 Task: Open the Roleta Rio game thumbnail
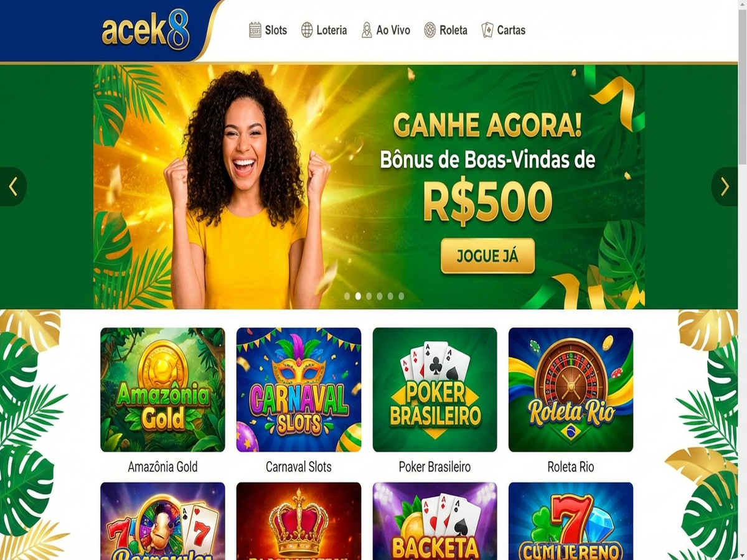pos(571,390)
